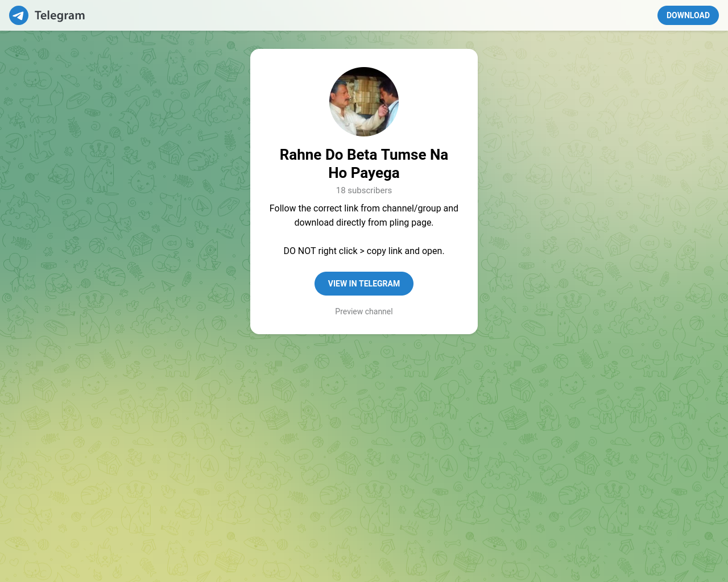Image resolution: width=728 pixels, height=582 pixels.
Task: Click the 'DO NOT right click' warning text
Action: (364, 251)
